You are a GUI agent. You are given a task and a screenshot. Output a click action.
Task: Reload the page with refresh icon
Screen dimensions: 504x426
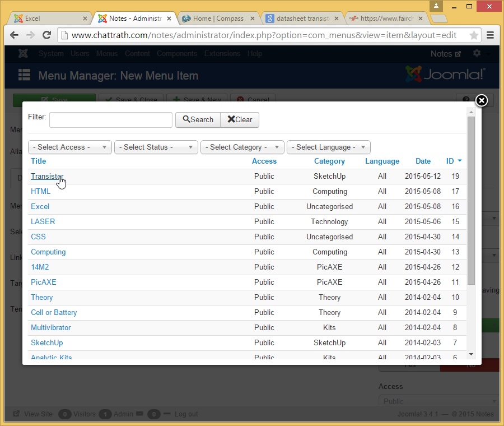(47, 35)
